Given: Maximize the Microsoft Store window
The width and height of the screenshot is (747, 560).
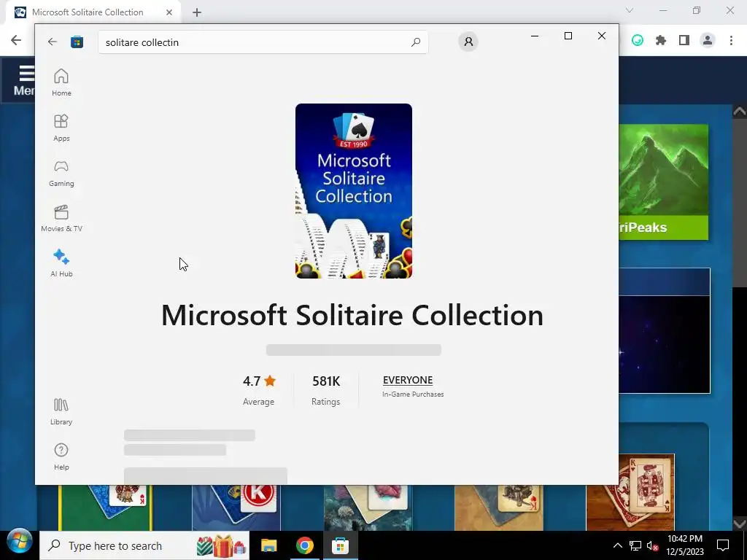Looking at the screenshot, I should pos(568,36).
